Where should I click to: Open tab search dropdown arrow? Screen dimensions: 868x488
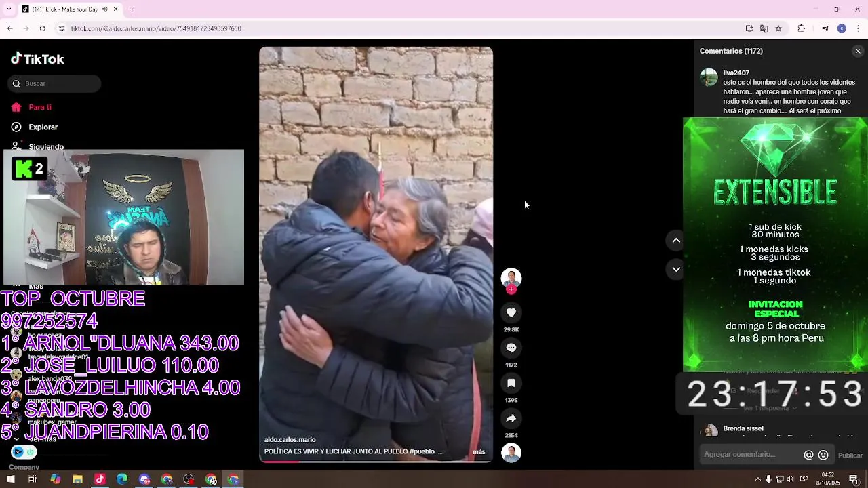9,9
